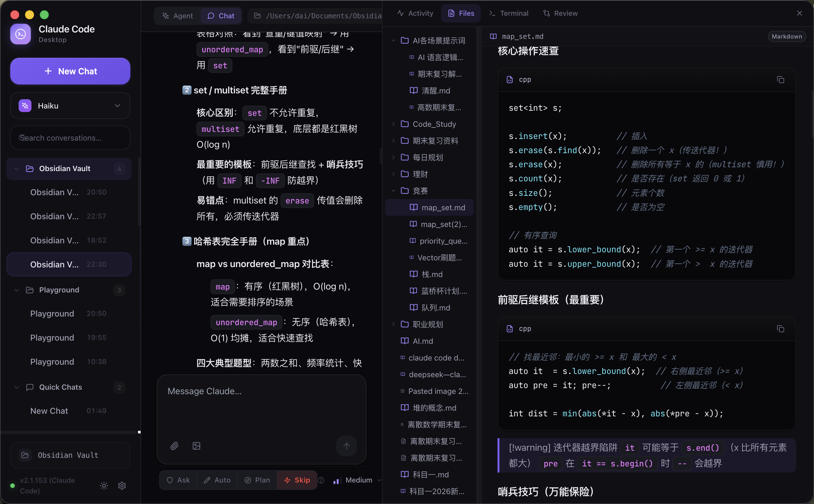Image resolution: width=814 pixels, height=504 pixels.
Task: Collapse the Obsidian Vault conversation group
Action: (x=17, y=169)
